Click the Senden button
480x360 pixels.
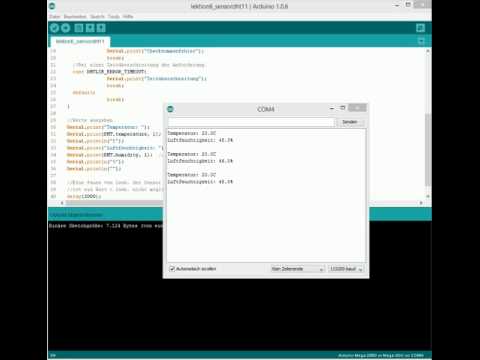click(350, 122)
